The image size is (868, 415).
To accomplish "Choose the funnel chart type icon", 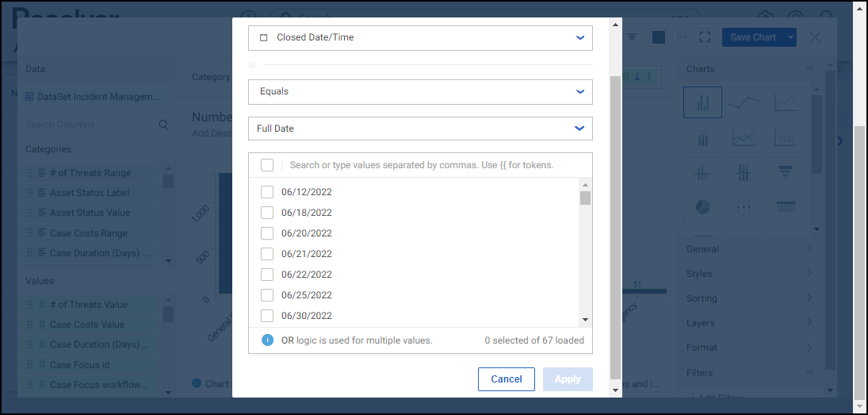I will click(x=785, y=171).
